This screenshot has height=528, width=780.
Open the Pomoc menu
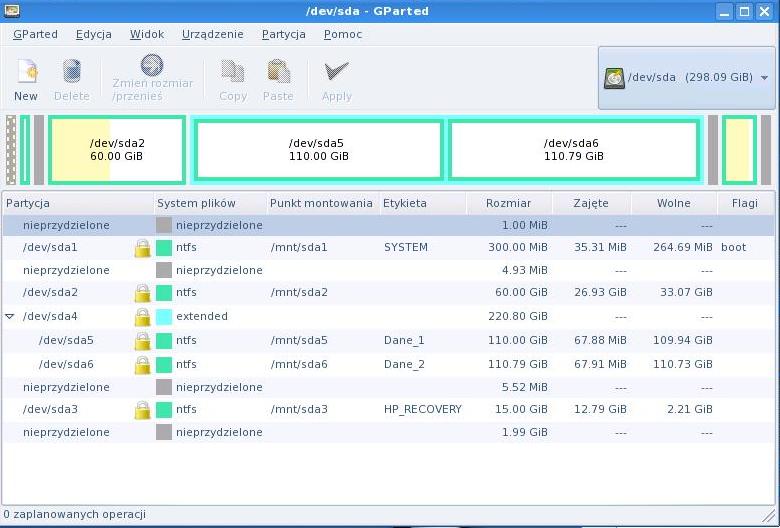[x=343, y=34]
